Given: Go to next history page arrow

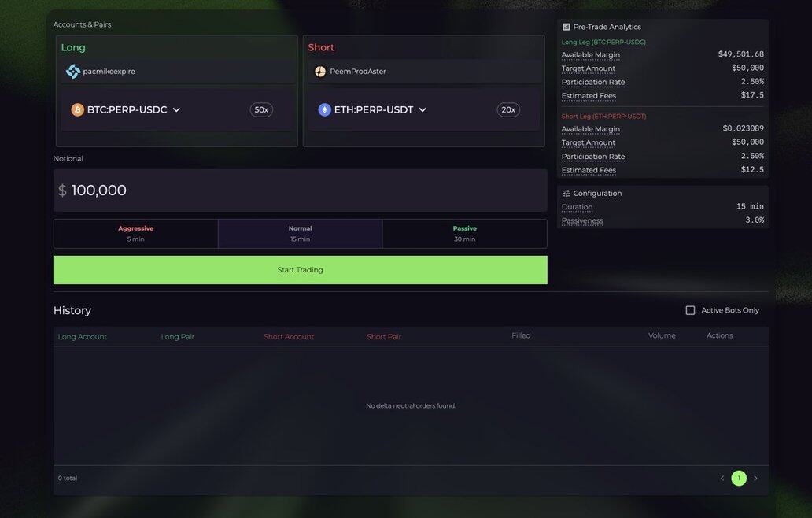Looking at the screenshot, I should 755,479.
